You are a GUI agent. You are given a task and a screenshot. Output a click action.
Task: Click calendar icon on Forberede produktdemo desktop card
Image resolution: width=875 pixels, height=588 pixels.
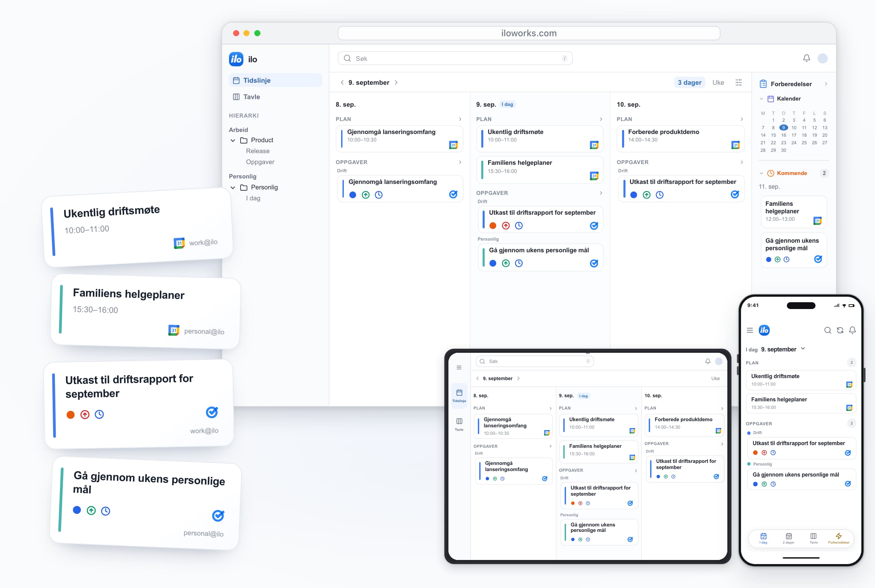point(735,145)
